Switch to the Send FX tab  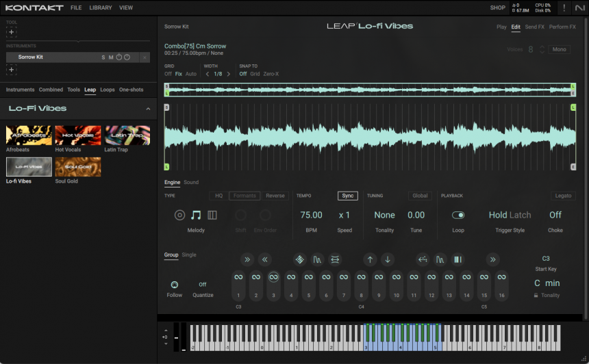pyautogui.click(x=534, y=27)
